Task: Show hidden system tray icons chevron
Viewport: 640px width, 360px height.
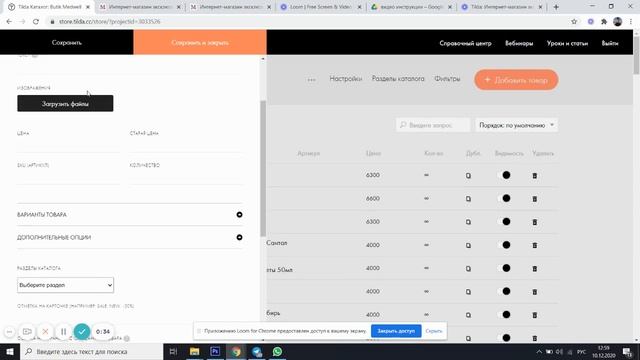Action: [539, 352]
